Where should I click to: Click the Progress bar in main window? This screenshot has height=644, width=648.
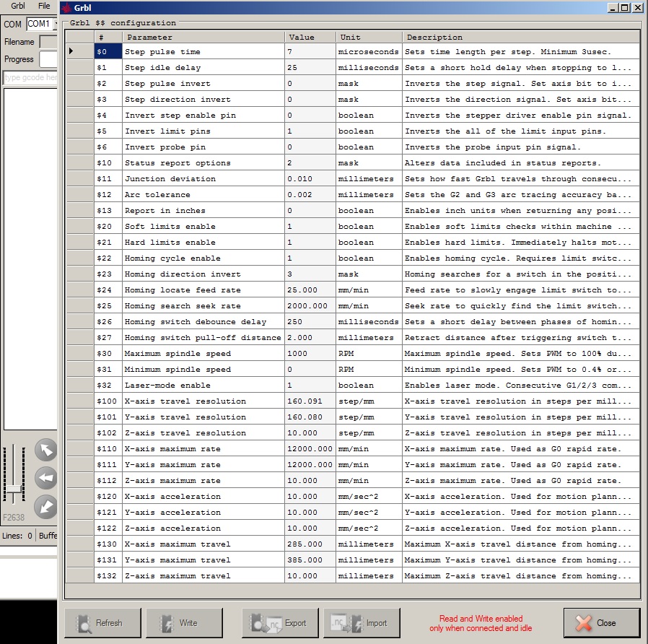48,59
